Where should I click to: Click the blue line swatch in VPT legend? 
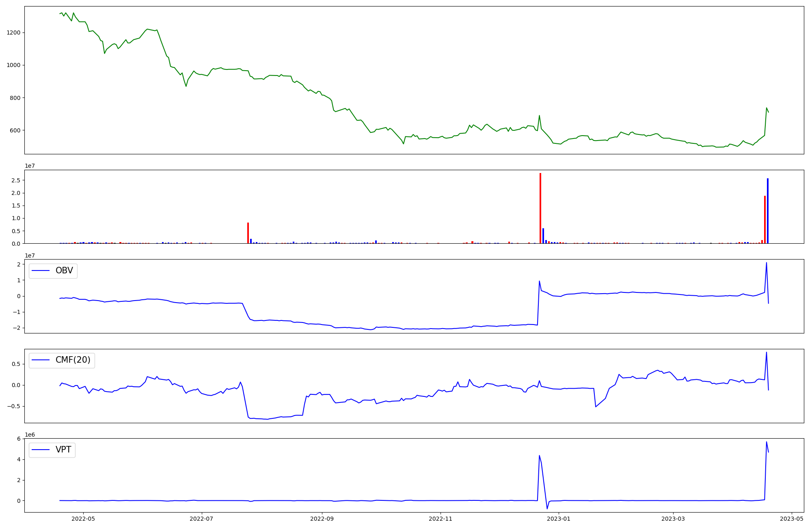[41, 450]
